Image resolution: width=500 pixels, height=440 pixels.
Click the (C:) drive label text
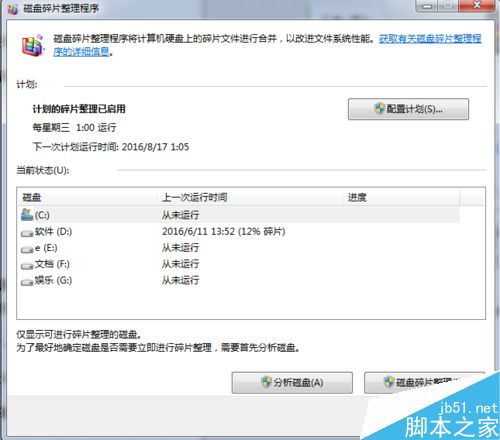pyautogui.click(x=42, y=215)
